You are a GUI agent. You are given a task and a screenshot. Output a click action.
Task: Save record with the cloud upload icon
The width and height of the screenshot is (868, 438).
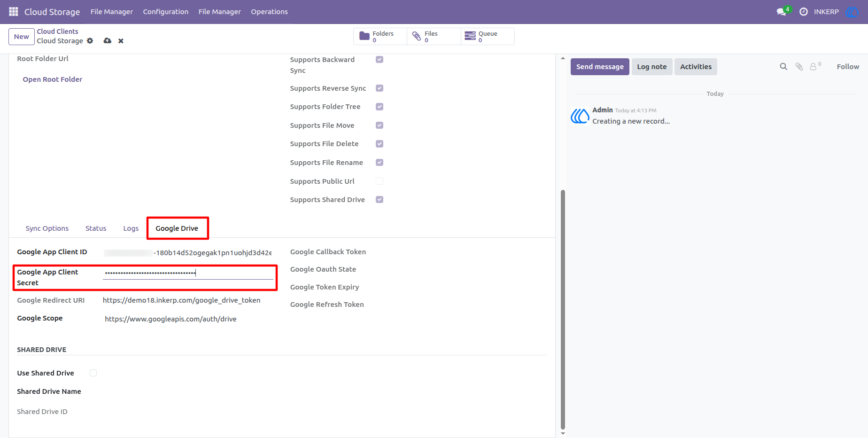(108, 41)
